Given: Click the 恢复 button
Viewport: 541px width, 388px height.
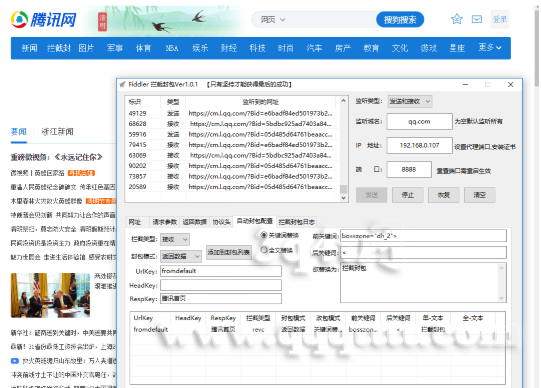Looking at the screenshot, I should pos(444,195).
